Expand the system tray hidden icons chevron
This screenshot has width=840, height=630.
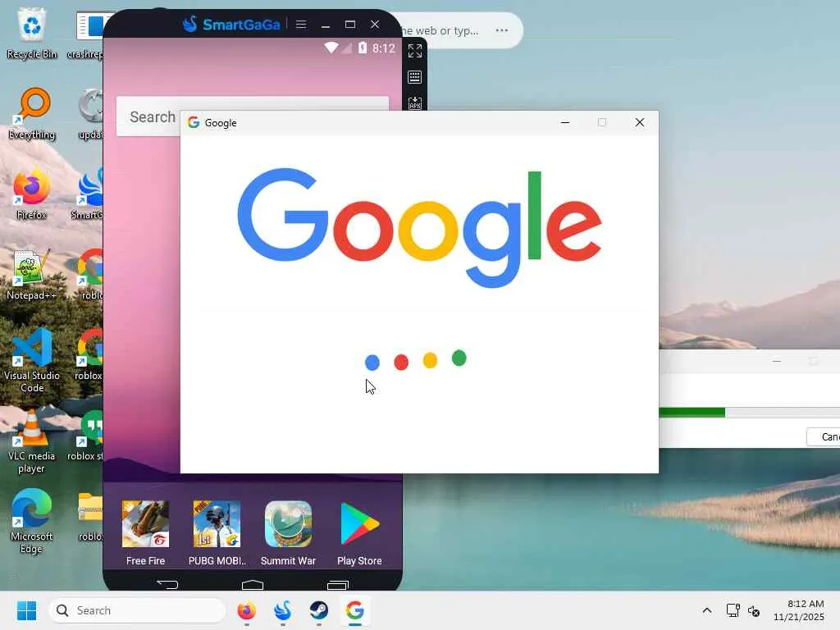(x=707, y=610)
